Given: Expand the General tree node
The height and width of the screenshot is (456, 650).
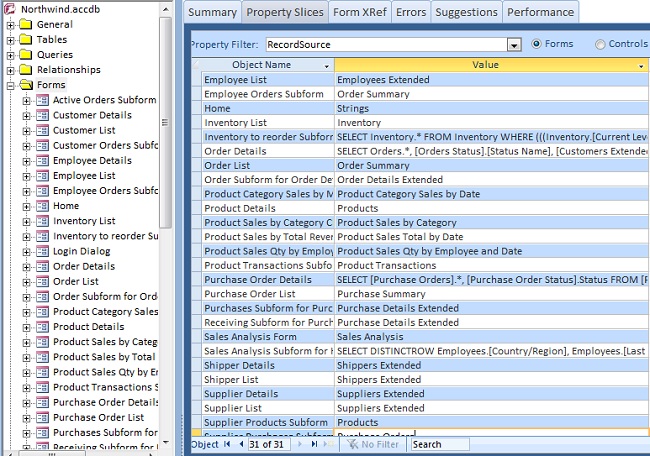Looking at the screenshot, I should (11, 25).
